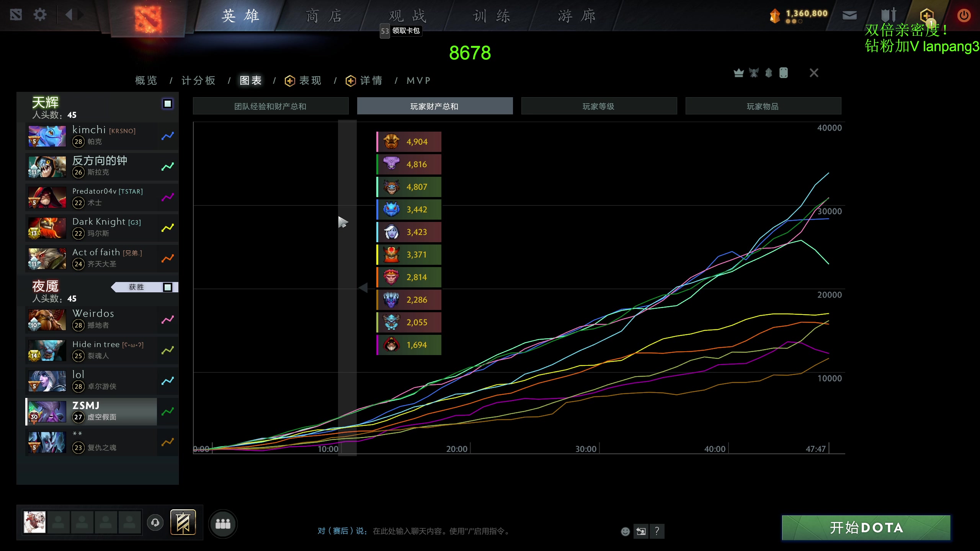Show the 团队经验和财产总和 graph
Image resolution: width=980 pixels, height=551 pixels.
pos(271,106)
